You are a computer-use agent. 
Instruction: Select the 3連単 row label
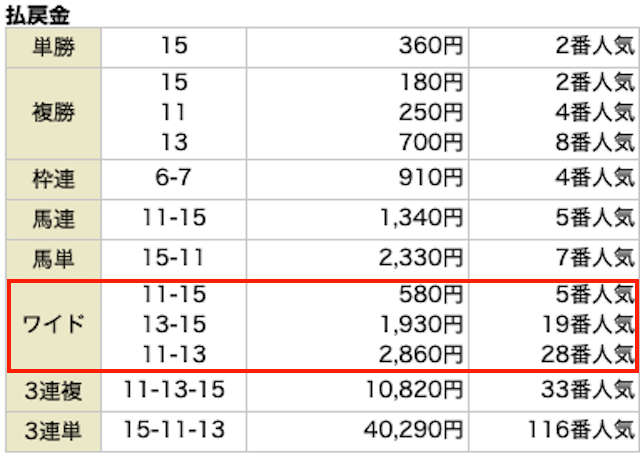coord(53,432)
